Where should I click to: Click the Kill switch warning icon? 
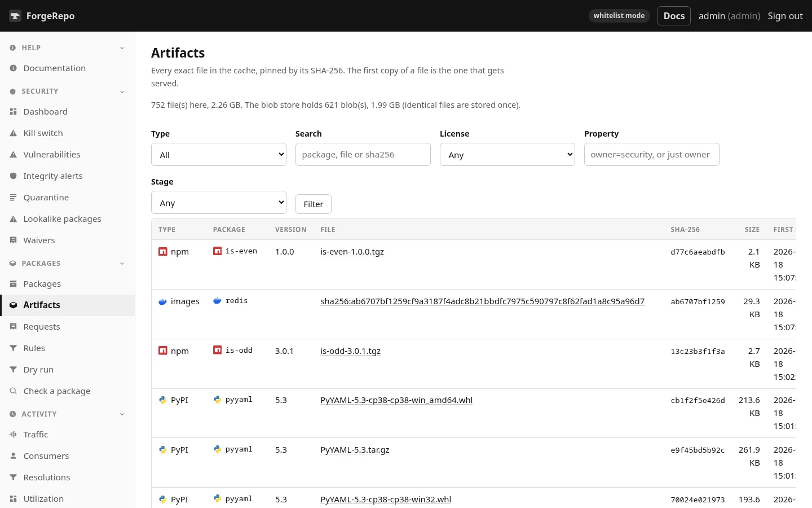(x=13, y=133)
